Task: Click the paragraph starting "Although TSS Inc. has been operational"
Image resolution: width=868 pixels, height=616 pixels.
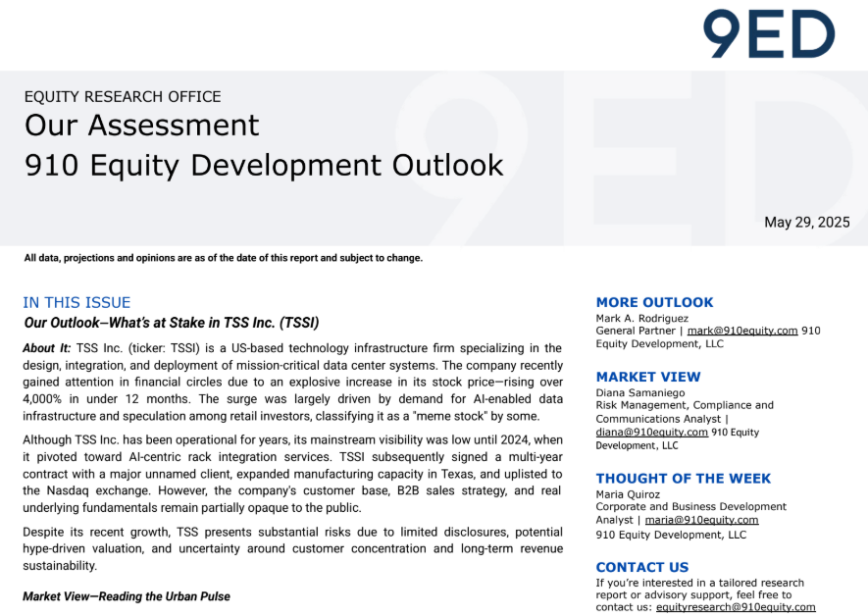Action: click(x=292, y=474)
